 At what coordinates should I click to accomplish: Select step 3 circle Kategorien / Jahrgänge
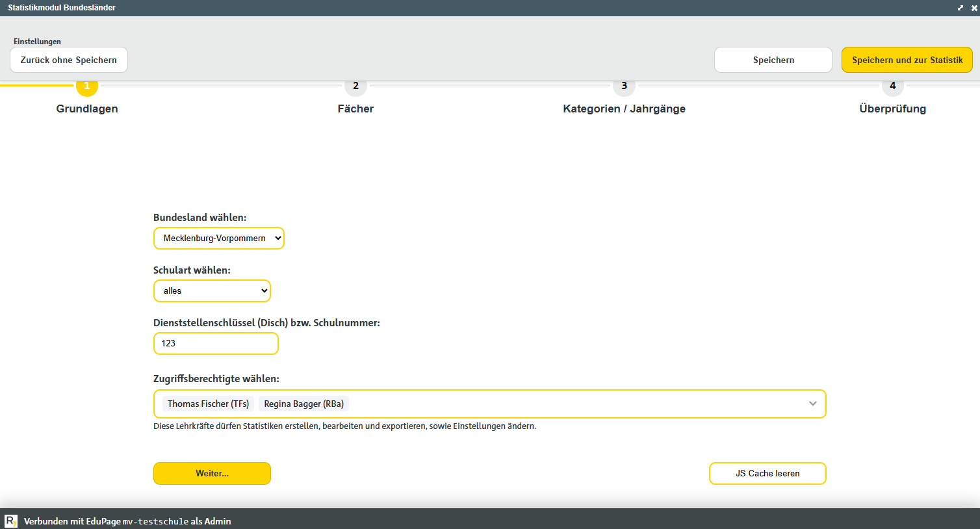[624, 86]
